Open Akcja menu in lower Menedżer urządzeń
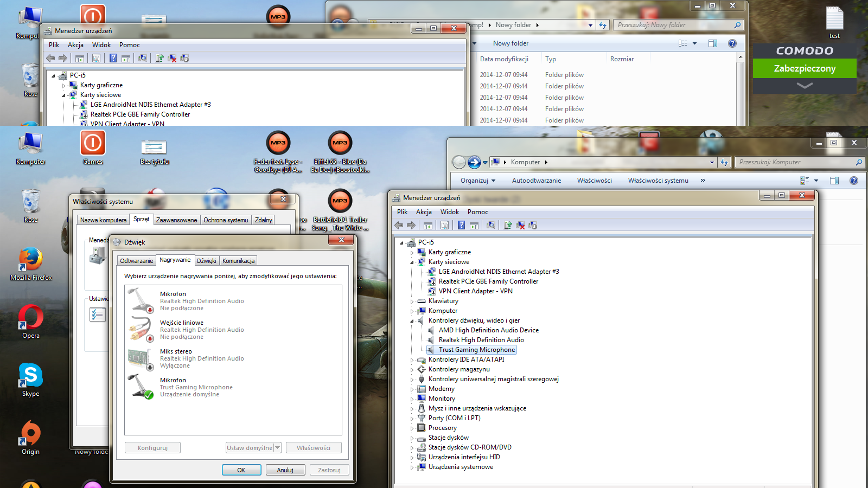Screen dimensions: 868x488 pyautogui.click(x=424, y=212)
